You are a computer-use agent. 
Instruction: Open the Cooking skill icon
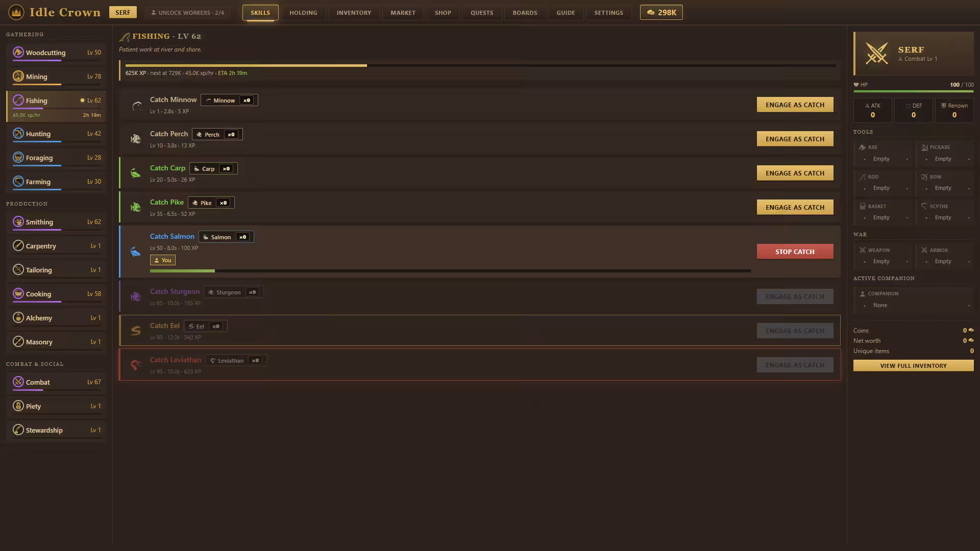point(18,293)
